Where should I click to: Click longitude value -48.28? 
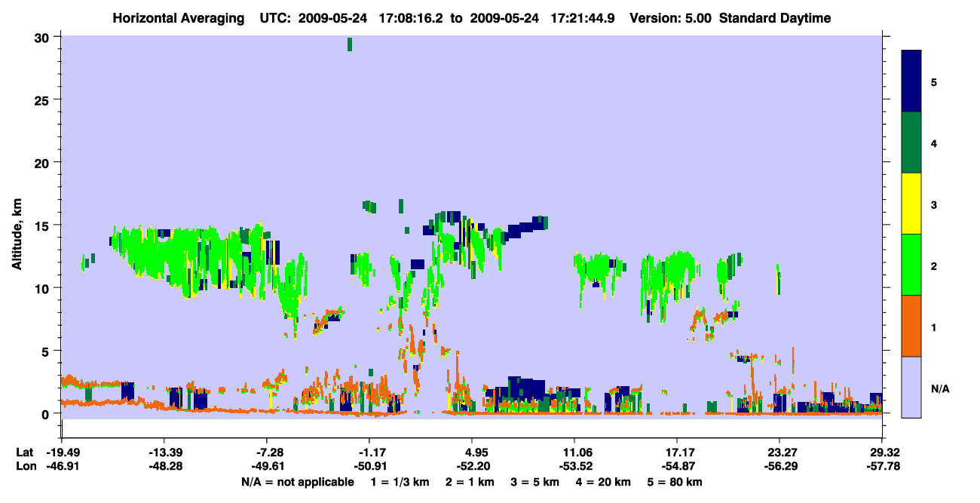pos(164,467)
